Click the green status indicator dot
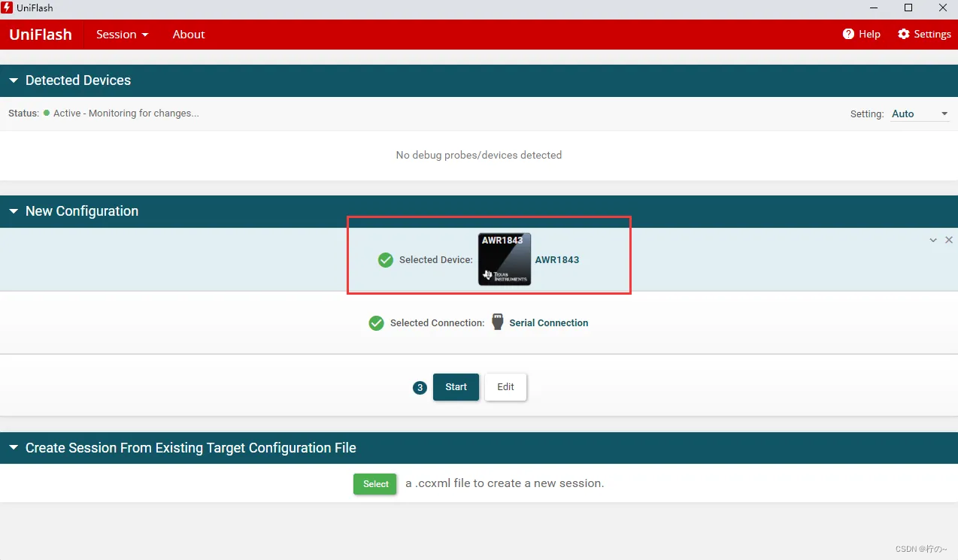Screen dimensions: 958x560 47,114
